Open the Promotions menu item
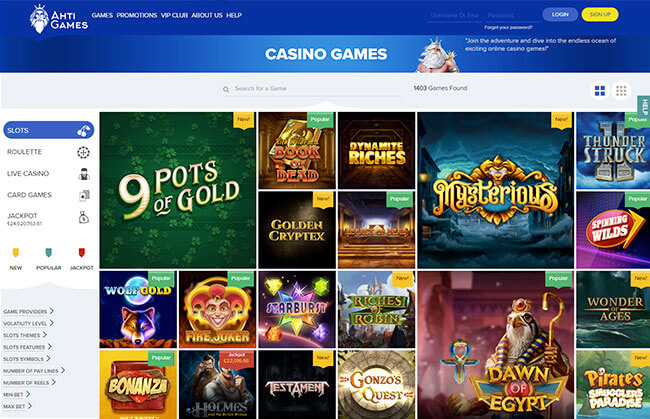650x419 pixels. pos(137,15)
